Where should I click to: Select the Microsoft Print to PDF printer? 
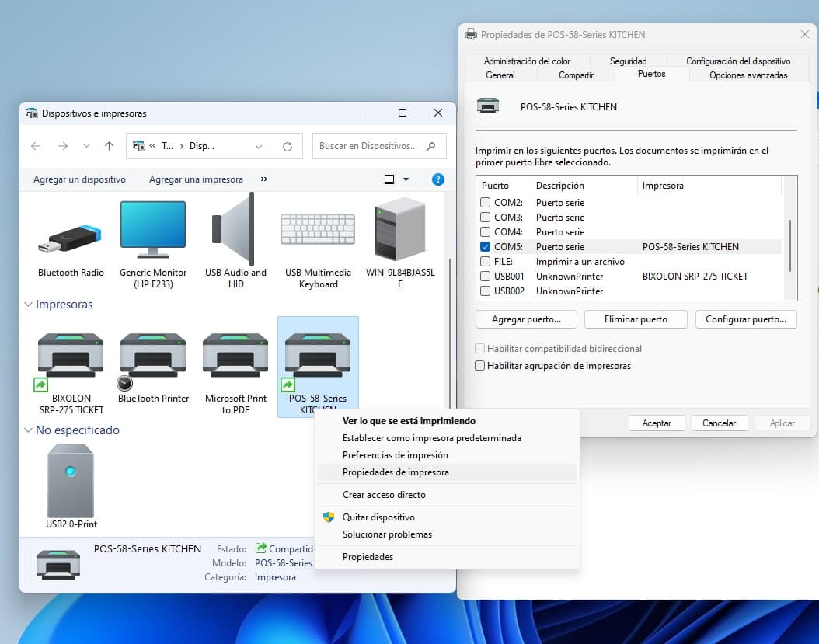point(235,355)
